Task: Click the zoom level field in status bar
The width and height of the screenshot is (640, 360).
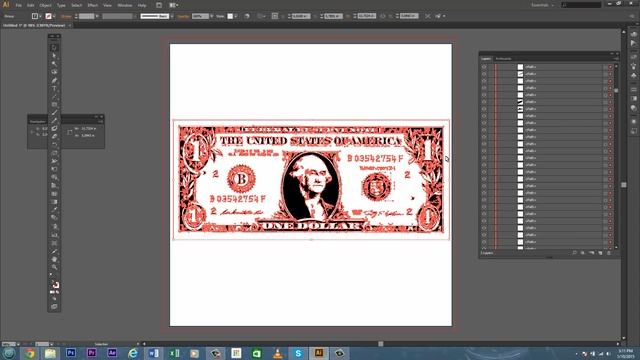Action: (9, 344)
